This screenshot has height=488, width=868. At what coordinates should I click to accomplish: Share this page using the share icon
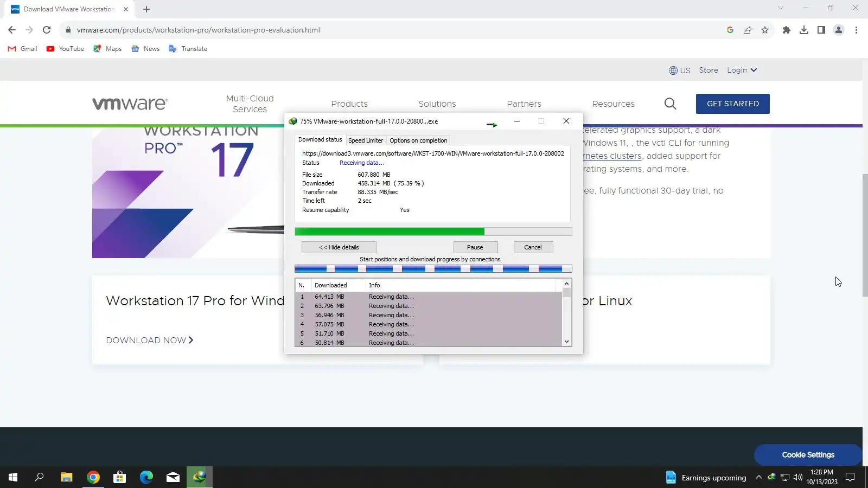748,30
